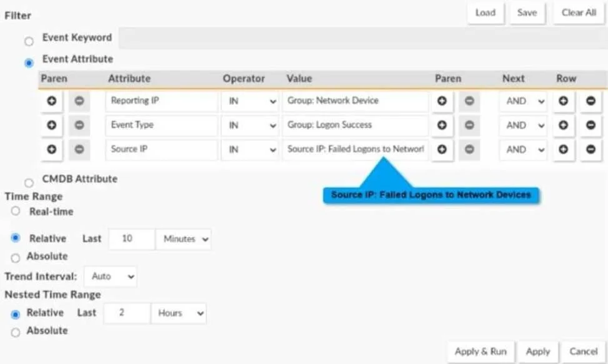Add a row after Source IP row
The image size is (608, 364).
click(564, 149)
